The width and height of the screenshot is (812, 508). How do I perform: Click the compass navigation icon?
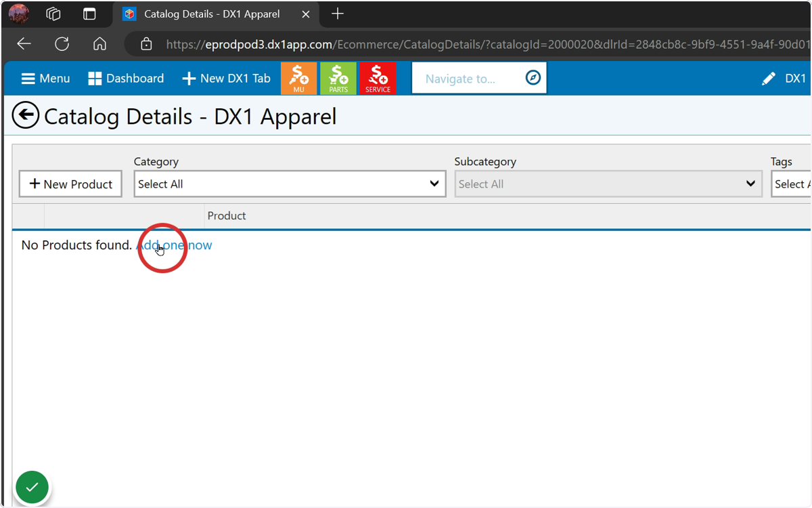click(x=533, y=78)
